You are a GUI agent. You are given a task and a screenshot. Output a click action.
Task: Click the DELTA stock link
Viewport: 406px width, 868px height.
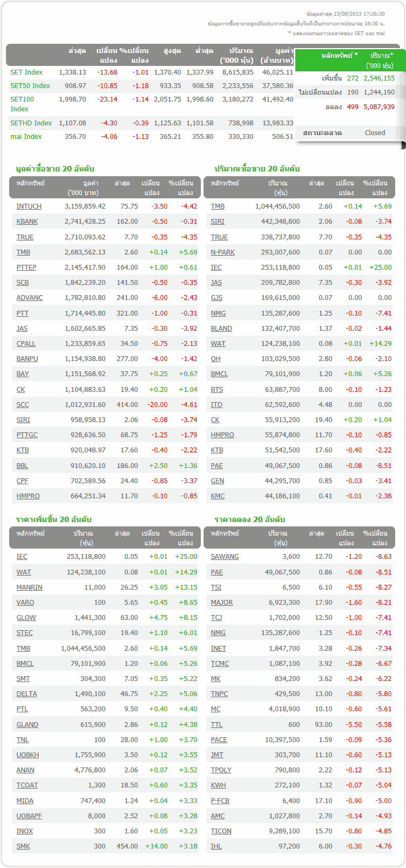[26, 694]
